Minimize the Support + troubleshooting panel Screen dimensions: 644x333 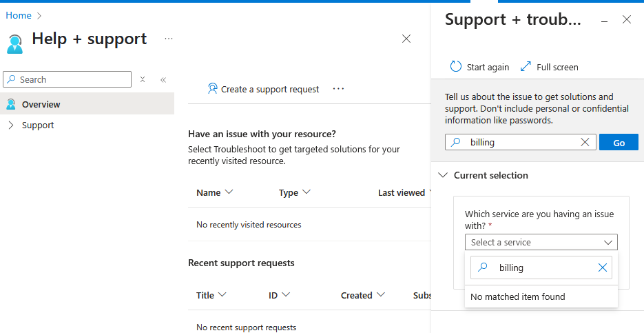604,21
